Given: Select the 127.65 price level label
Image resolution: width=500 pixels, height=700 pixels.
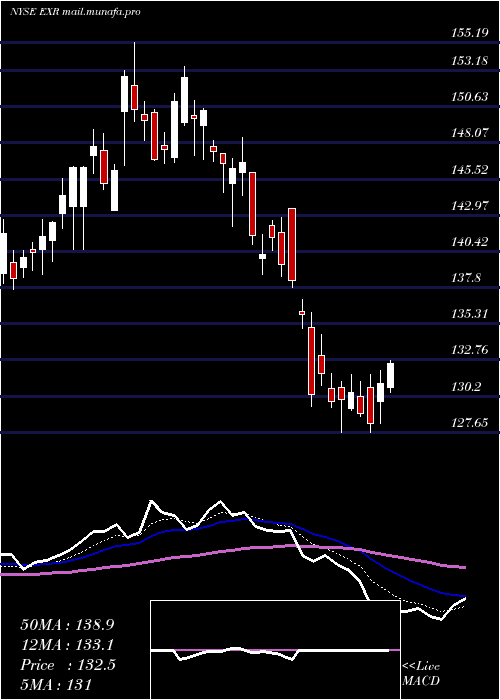Looking at the screenshot, I should [468, 422].
